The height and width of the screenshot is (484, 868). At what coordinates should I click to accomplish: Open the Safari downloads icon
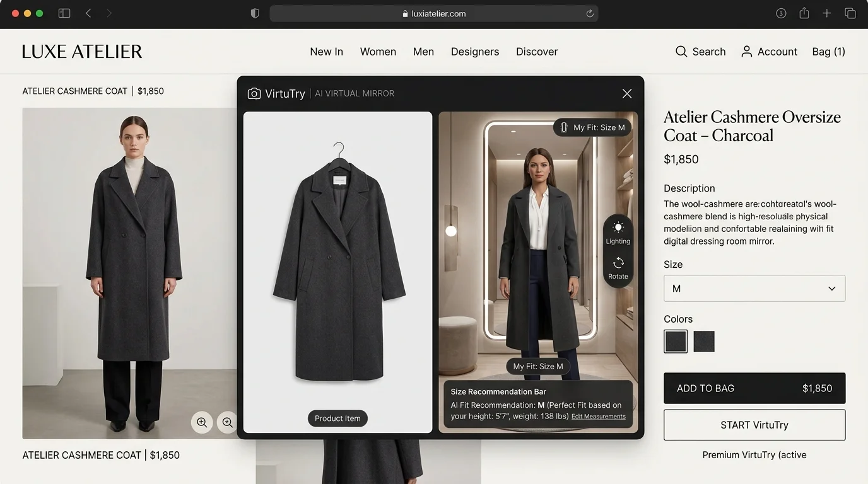point(781,13)
